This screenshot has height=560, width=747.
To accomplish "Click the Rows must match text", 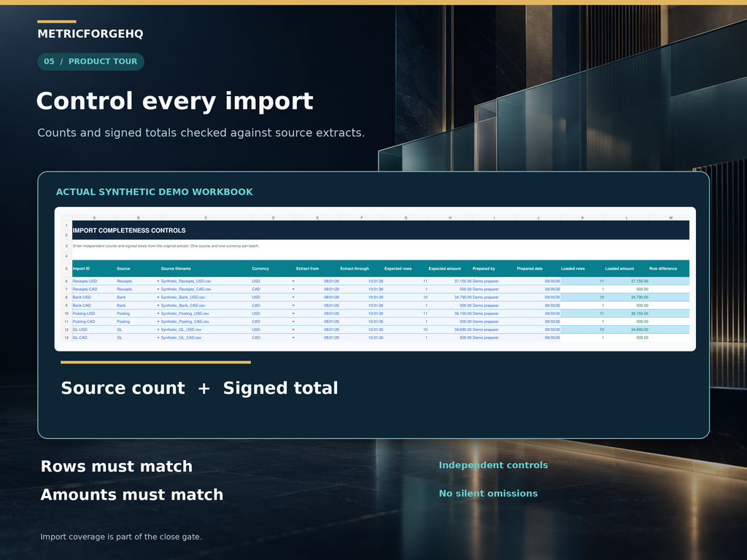I will pos(117,466).
